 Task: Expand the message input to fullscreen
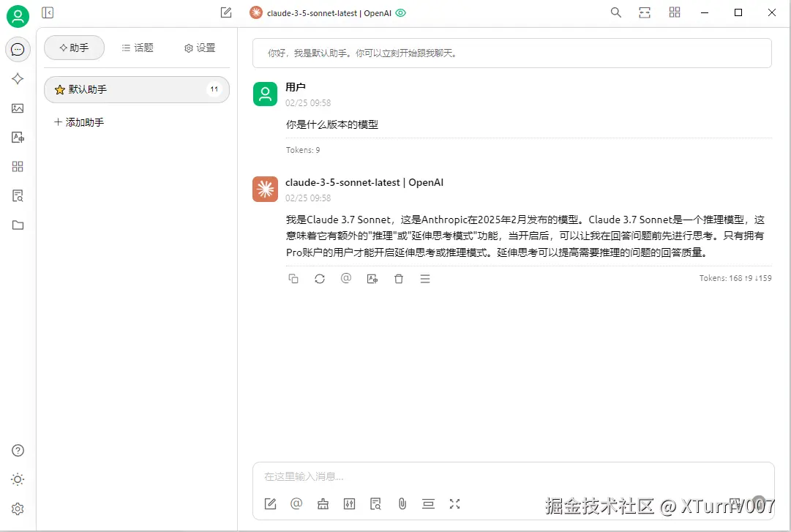coord(454,503)
